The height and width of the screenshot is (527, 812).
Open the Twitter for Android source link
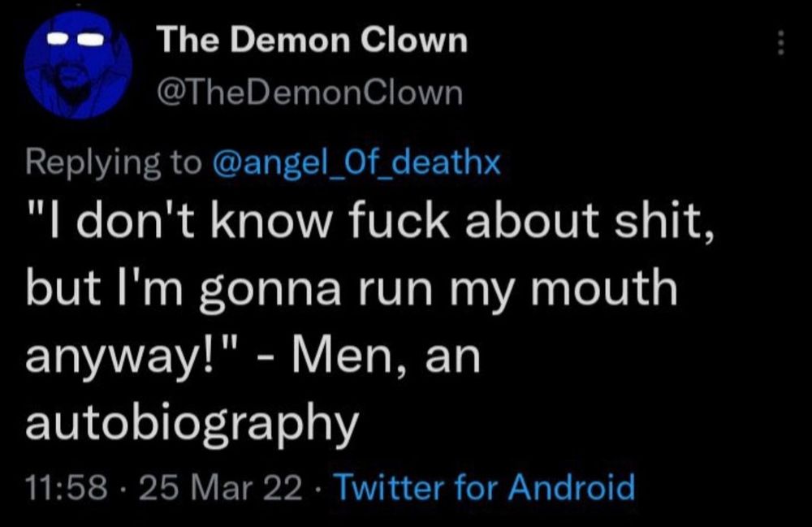[486, 487]
